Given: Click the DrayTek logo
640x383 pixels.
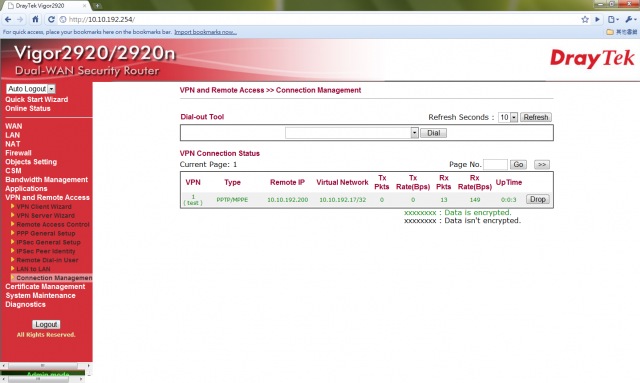Looking at the screenshot, I should (x=592, y=58).
